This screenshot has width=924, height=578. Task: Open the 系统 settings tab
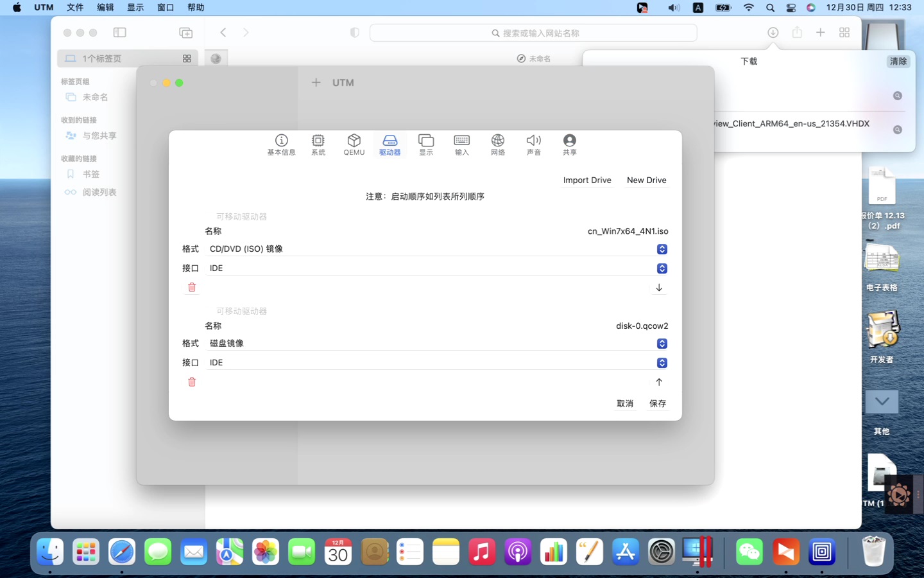318,144
